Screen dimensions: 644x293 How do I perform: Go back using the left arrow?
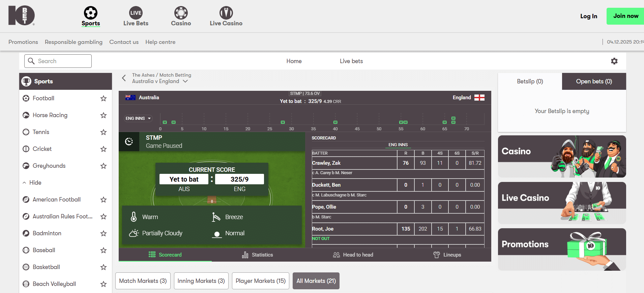pyautogui.click(x=124, y=78)
